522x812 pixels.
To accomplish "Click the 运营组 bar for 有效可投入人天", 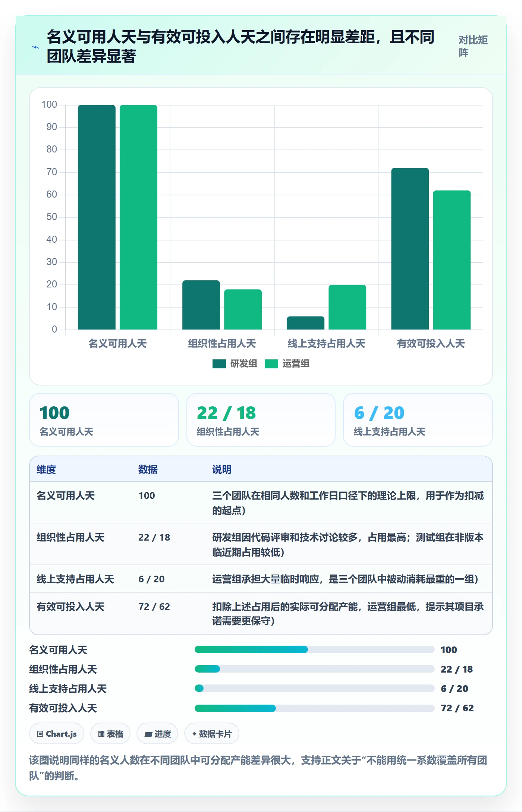I will coord(452,260).
